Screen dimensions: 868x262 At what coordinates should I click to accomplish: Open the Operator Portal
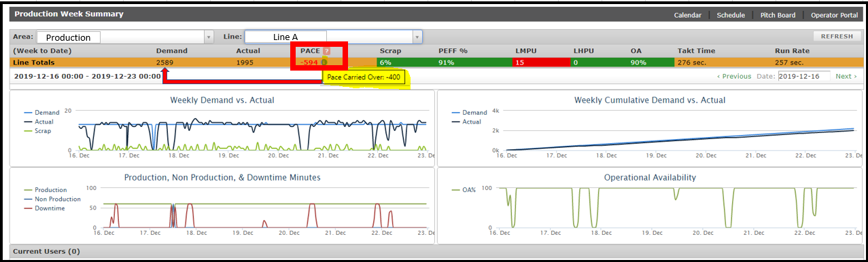click(x=833, y=15)
